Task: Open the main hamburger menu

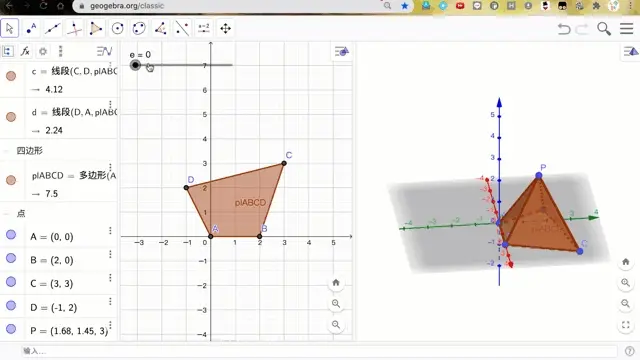Action: pyautogui.click(x=627, y=29)
